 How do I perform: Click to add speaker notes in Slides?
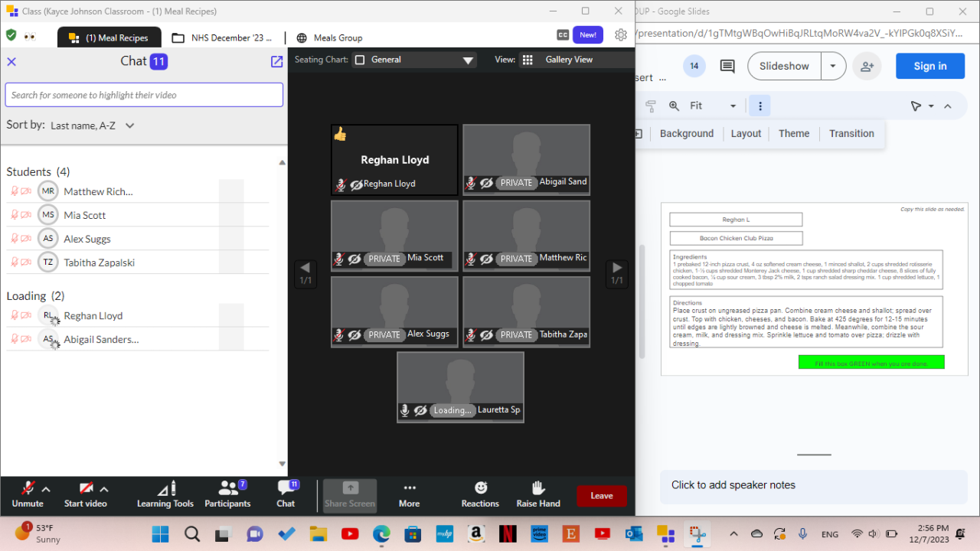(x=814, y=485)
